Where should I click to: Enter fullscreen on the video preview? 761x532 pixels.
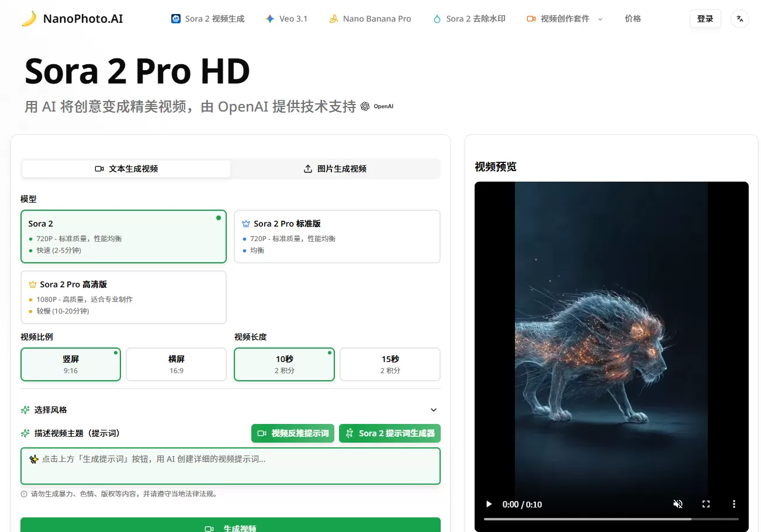[705, 503]
